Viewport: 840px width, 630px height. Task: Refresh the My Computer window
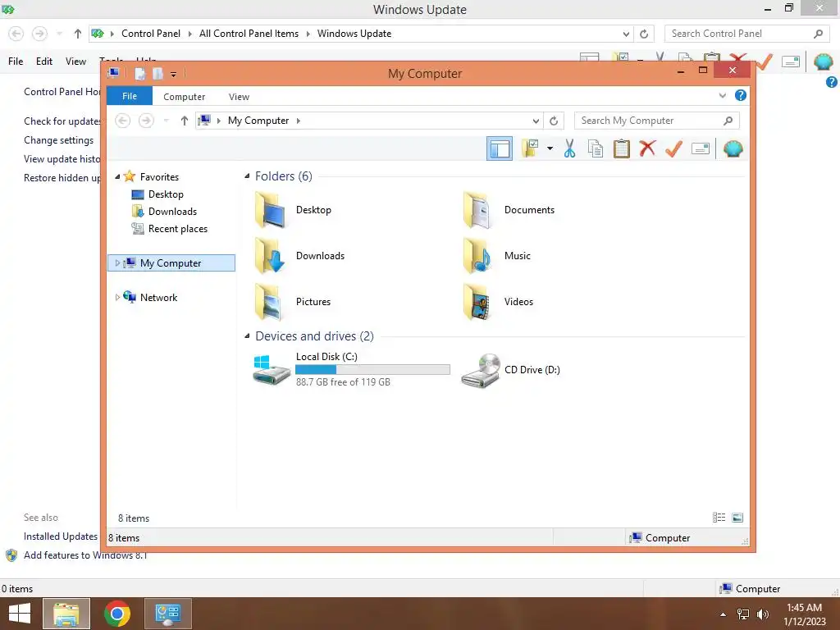tap(554, 121)
